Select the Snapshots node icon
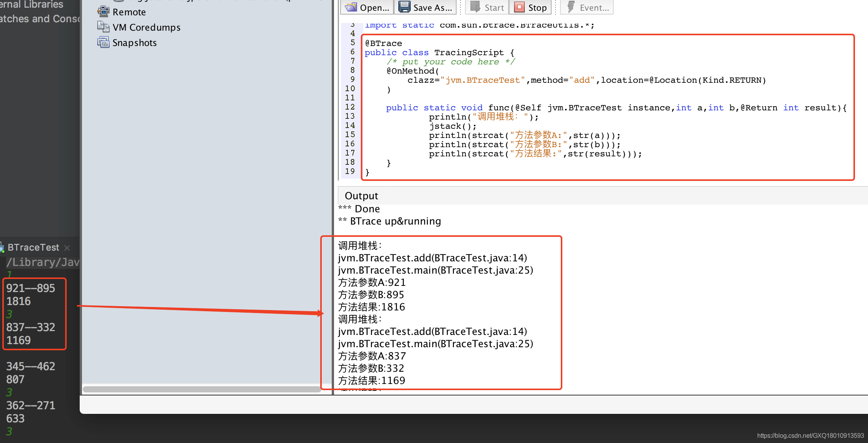This screenshot has height=443, width=868. tap(103, 42)
